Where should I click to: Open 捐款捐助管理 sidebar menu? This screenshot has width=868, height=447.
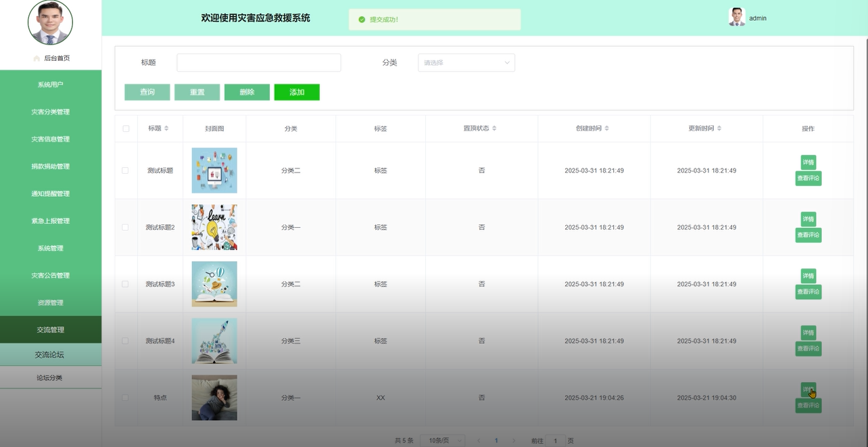coord(51,166)
